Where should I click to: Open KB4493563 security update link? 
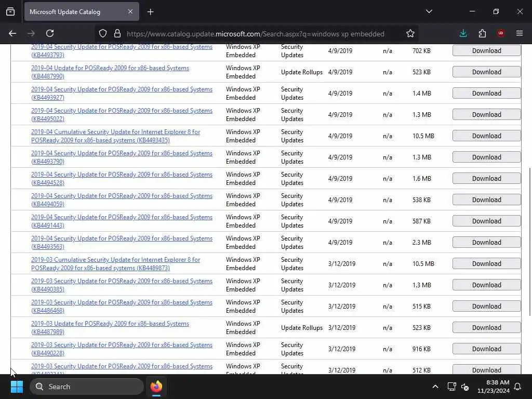[x=122, y=243]
